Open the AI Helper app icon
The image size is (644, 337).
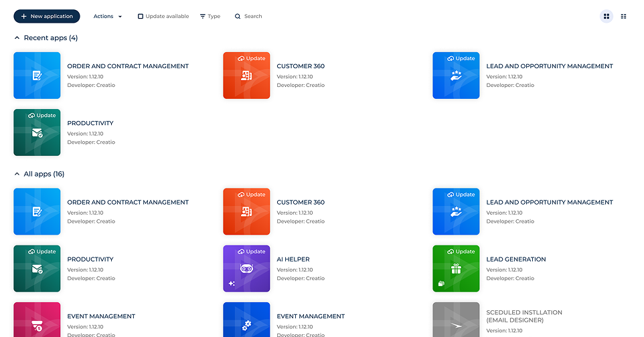point(246,269)
